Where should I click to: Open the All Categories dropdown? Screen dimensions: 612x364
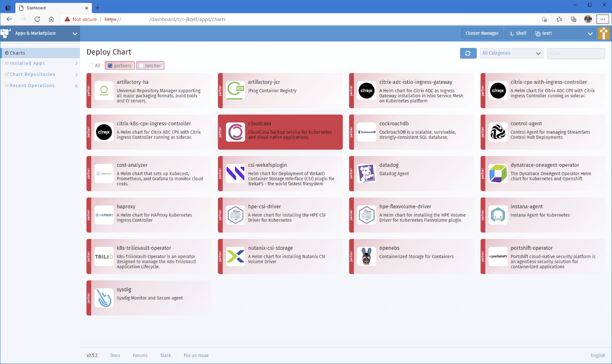click(x=511, y=53)
